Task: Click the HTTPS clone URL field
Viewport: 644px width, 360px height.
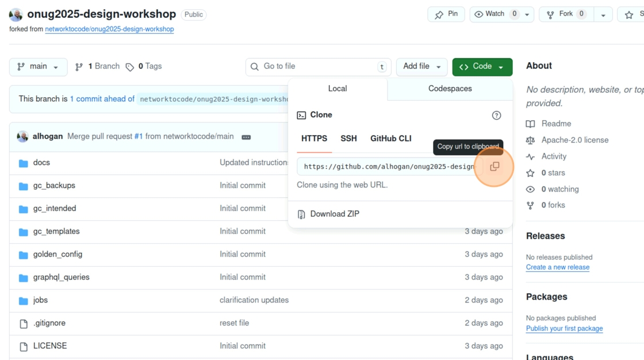Action: point(389,166)
